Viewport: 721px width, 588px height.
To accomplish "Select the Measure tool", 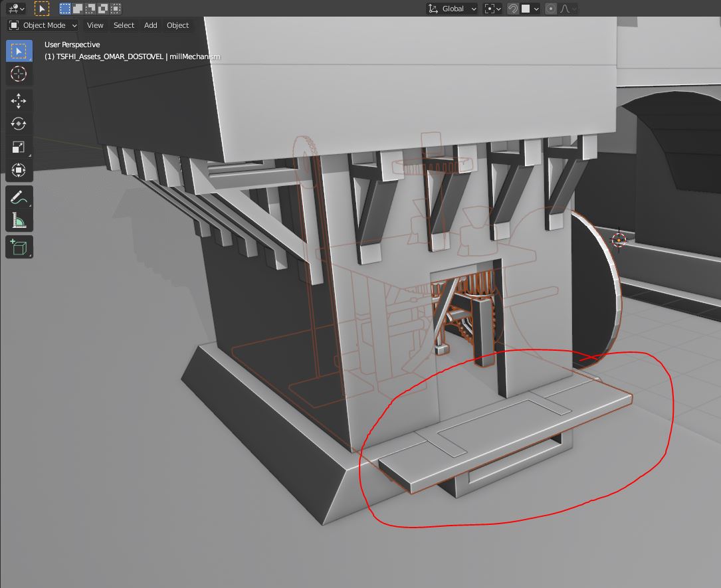I will point(19,220).
